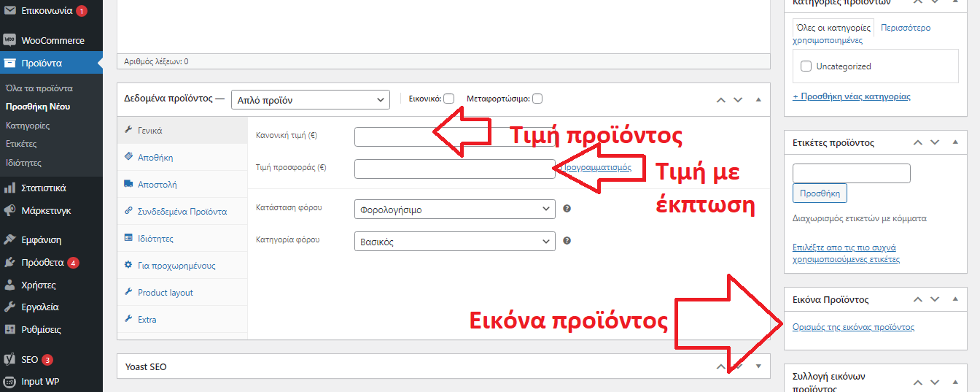
Task: Open the Απλό προϊόν product type dropdown
Action: click(310, 100)
